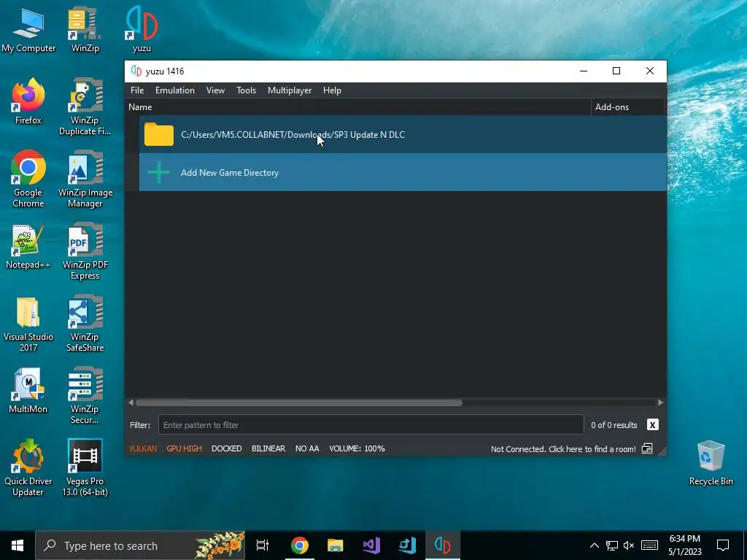The width and height of the screenshot is (747, 560).
Task: Click the network tray icon
Action: (x=612, y=545)
